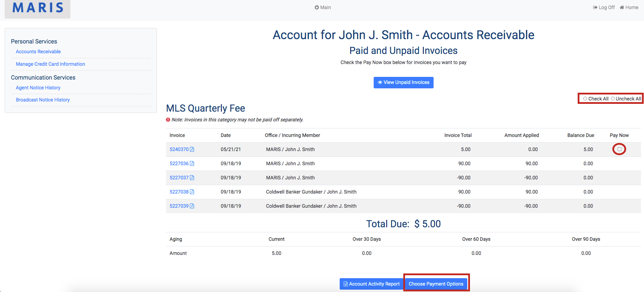
Task: Open PDF icon for invoice 5227039
Action: click(192, 206)
